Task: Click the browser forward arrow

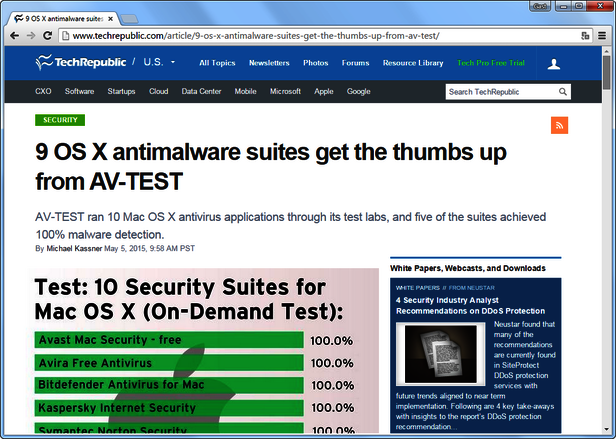Action: 34,36
